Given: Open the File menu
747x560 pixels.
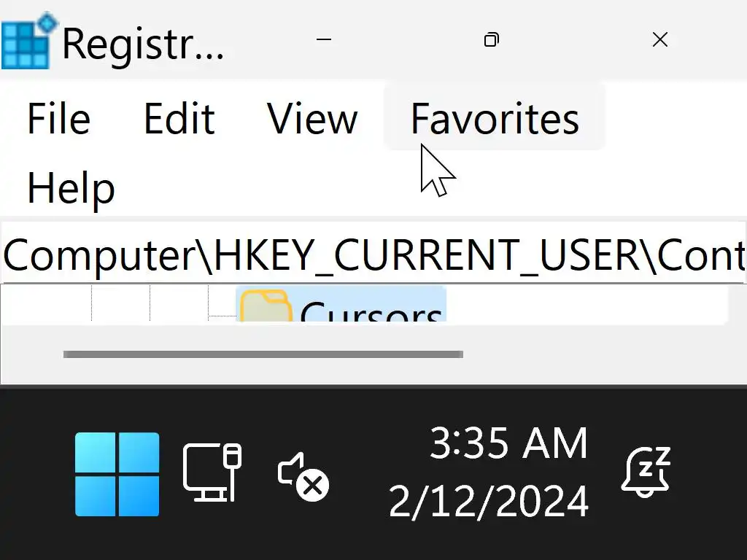Looking at the screenshot, I should (58, 119).
